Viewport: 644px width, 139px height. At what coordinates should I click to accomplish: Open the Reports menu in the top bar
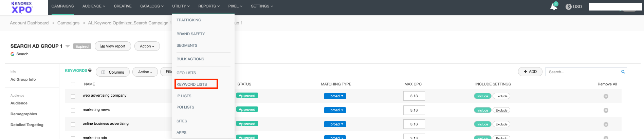click(x=209, y=6)
